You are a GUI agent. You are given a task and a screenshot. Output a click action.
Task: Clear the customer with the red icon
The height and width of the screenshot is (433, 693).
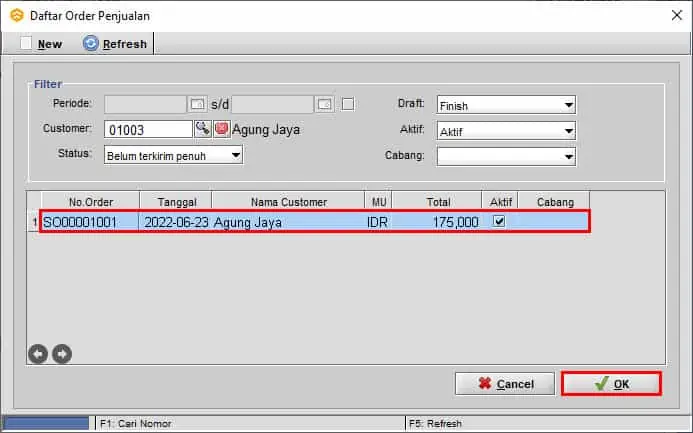[221, 129]
